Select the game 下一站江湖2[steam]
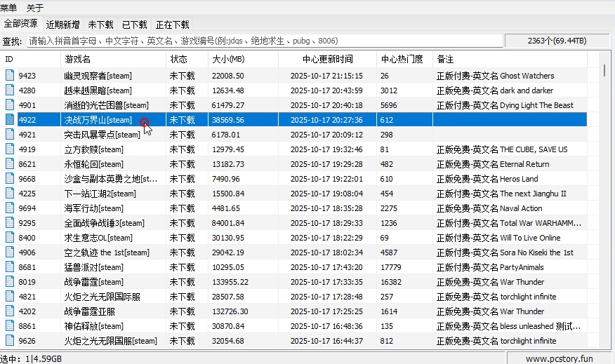Screen dimensions: 615x364 (x=100, y=194)
